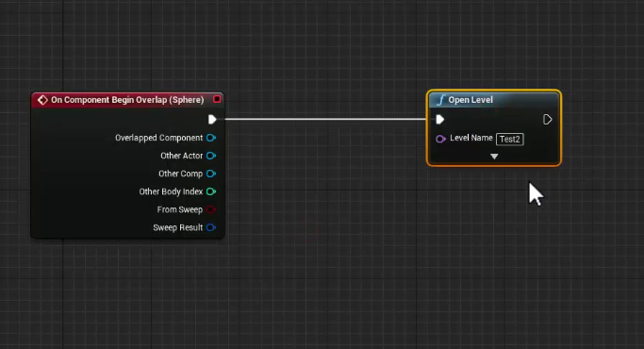Click the From Sweep label

coord(180,209)
